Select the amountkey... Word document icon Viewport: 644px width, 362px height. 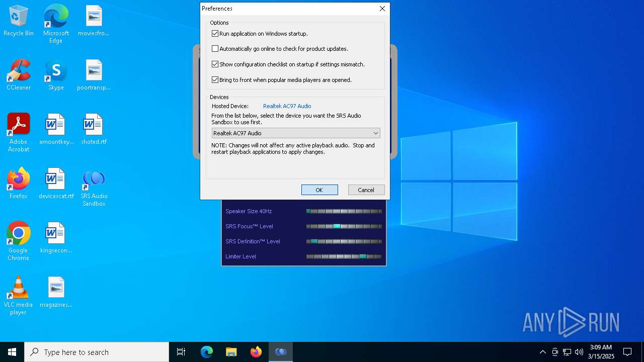[56, 130]
